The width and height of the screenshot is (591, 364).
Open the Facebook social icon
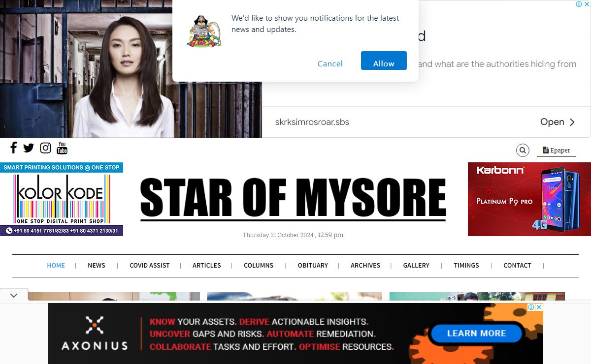tap(13, 148)
